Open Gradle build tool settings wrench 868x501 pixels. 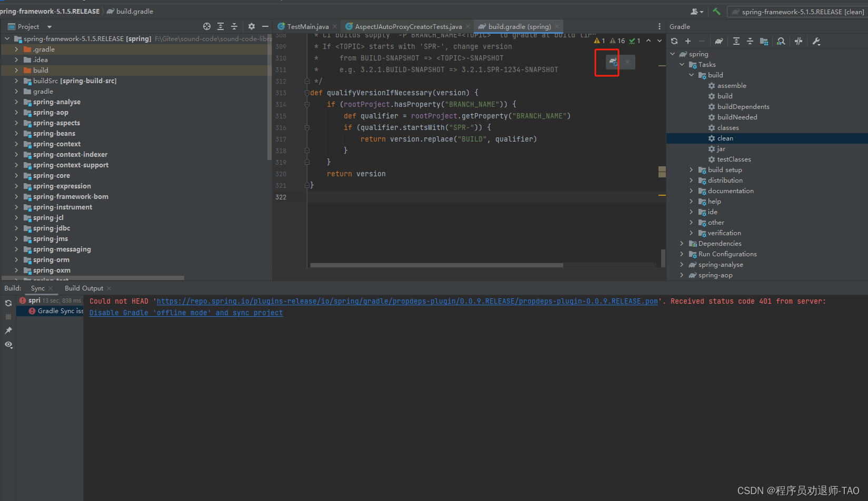816,41
